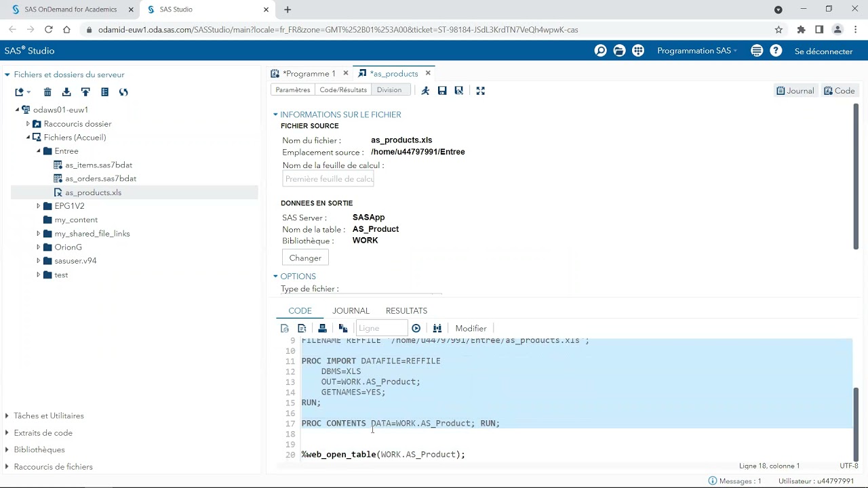Click the search icon in SAS Studio header
This screenshot has width=868, height=488.
[600, 51]
